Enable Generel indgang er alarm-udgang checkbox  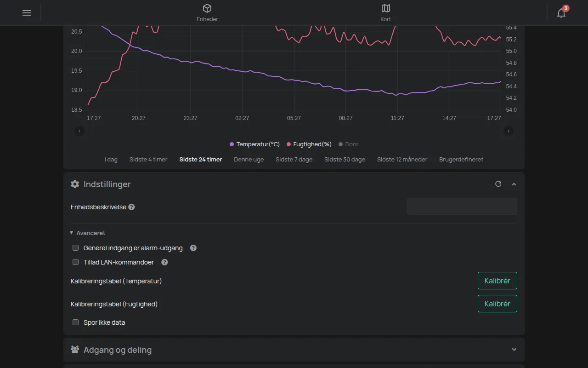76,248
